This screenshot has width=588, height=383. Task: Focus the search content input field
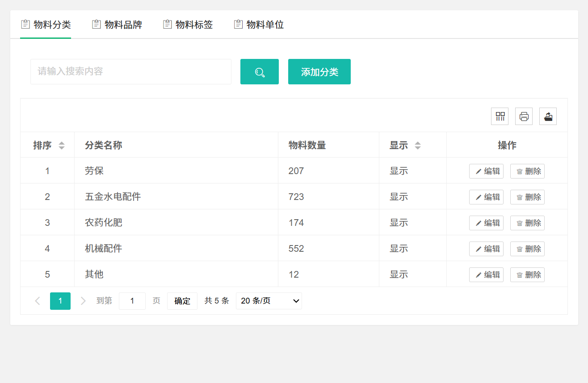click(x=131, y=71)
